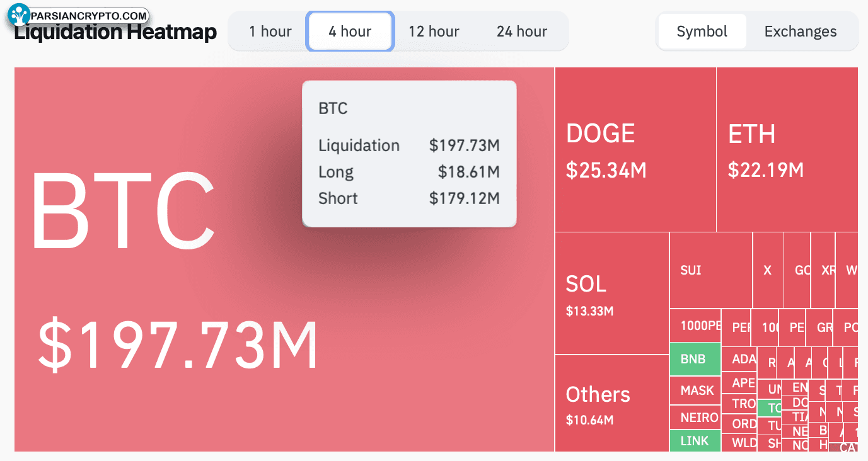Open the SOL $13.33M tile

(x=612, y=293)
